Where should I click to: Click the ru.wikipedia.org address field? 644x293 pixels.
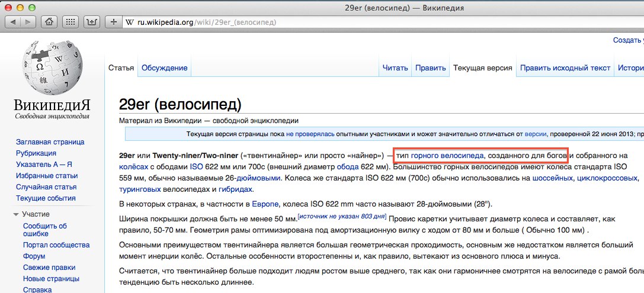tap(382, 22)
